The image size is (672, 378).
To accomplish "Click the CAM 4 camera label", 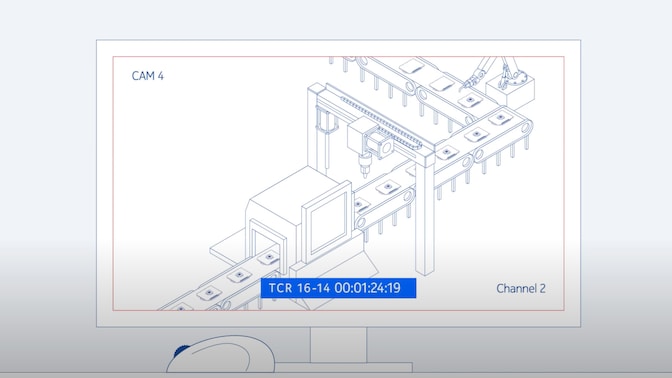I will coord(147,76).
